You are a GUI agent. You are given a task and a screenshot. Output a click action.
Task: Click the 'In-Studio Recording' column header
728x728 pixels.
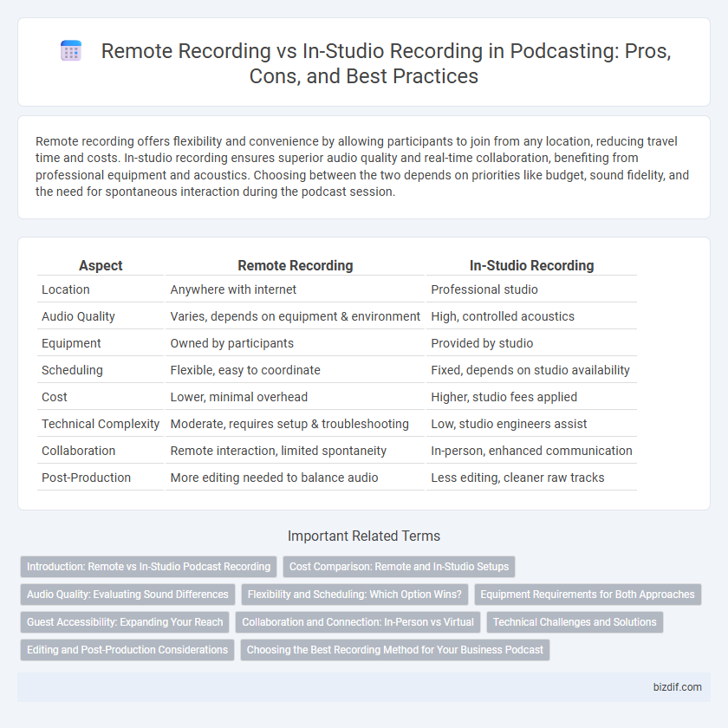tap(531, 265)
